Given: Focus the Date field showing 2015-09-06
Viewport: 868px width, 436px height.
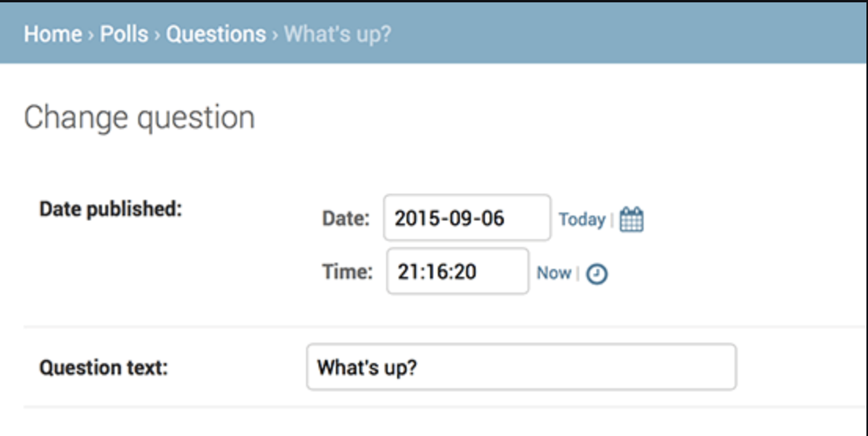Looking at the screenshot, I should pyautogui.click(x=467, y=218).
